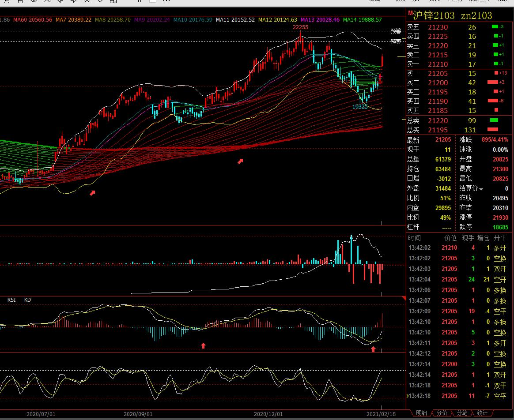
Task: Select the 卖一 ask row at 21210
Action: 460,64
